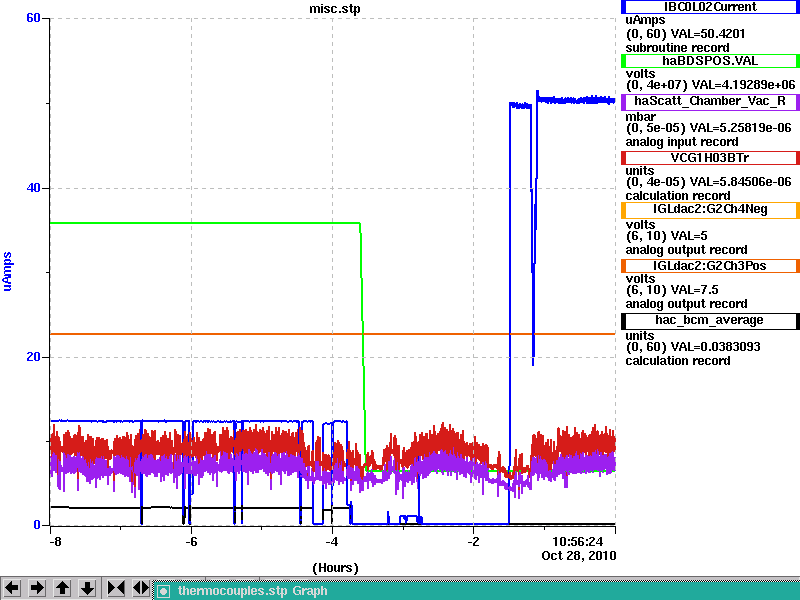Click the 'analog input record' label
Viewport: 800px width, 600px height.
click(x=682, y=142)
